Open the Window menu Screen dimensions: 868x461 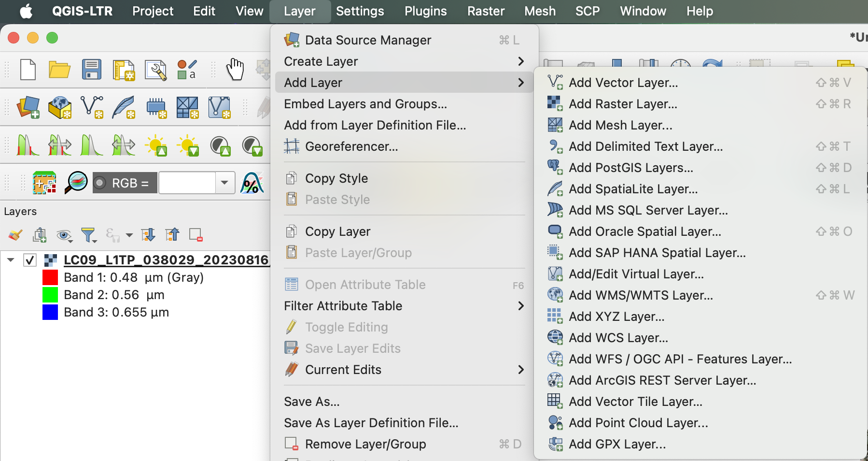coord(643,11)
